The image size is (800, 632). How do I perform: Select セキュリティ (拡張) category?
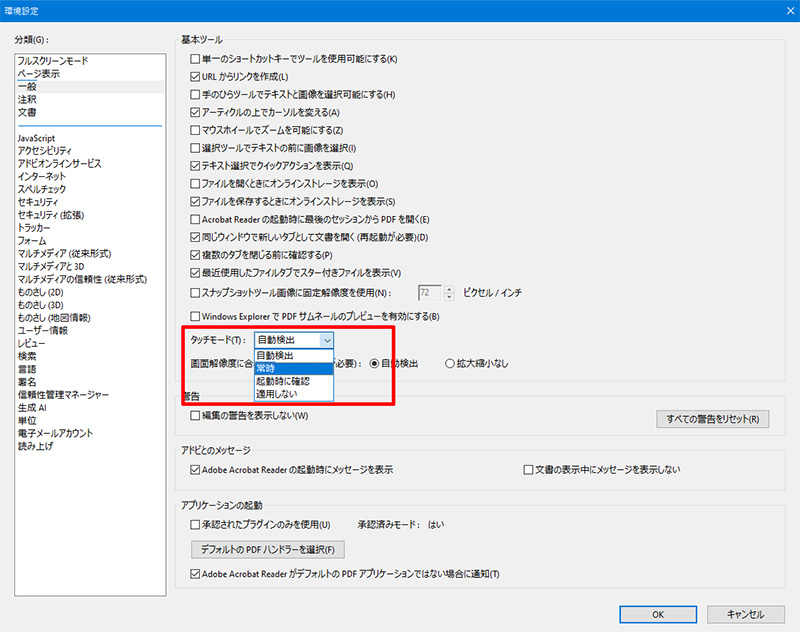[x=50, y=215]
